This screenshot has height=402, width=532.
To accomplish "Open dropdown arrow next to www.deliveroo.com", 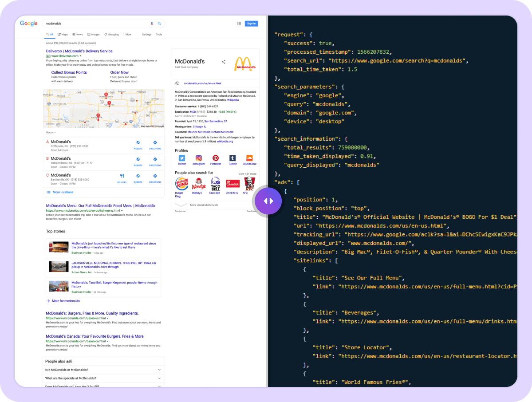I will pos(80,56).
